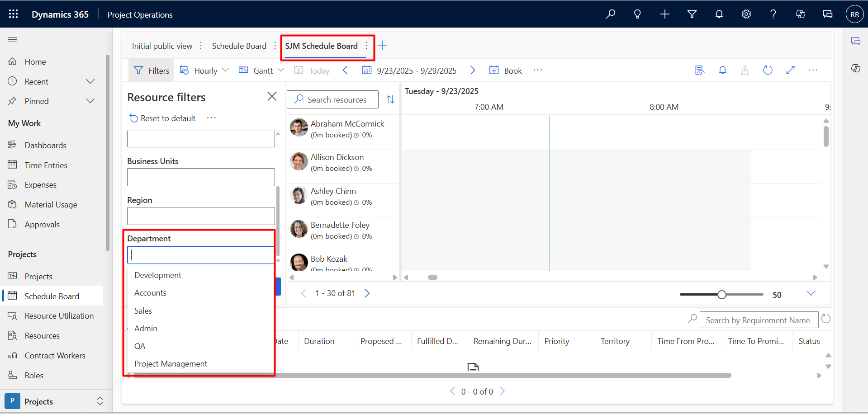Click the Book button
Screen dimensions: 868x414
(x=506, y=71)
